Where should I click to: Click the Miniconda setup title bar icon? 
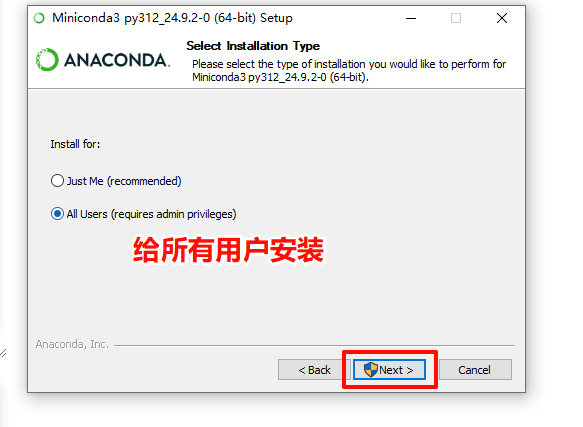(x=39, y=18)
